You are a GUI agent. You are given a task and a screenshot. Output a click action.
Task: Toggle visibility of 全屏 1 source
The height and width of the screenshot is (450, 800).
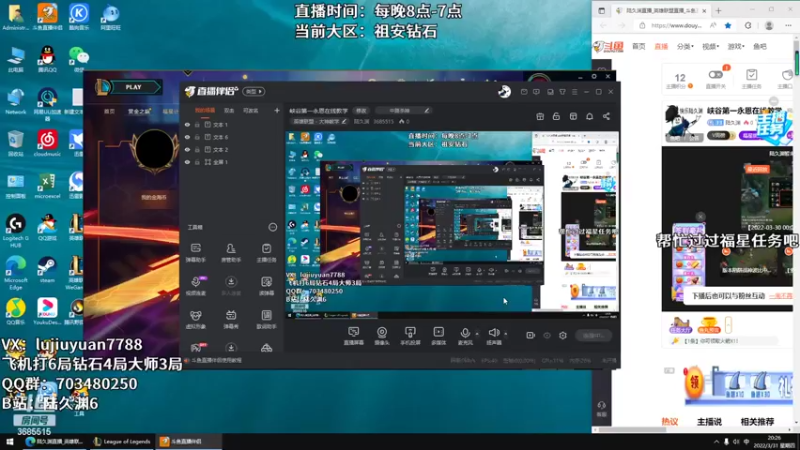coord(187,162)
